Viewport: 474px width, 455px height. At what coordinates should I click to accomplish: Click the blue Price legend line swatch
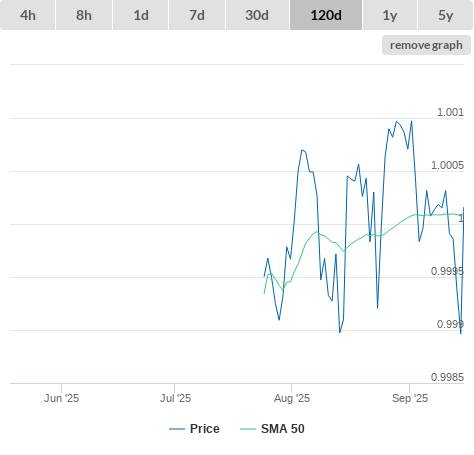click(177, 429)
